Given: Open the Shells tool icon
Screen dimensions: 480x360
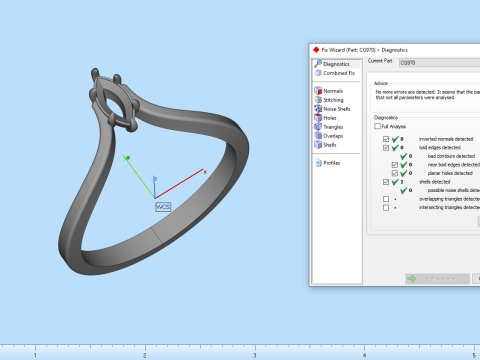Looking at the screenshot, I should 318,145.
